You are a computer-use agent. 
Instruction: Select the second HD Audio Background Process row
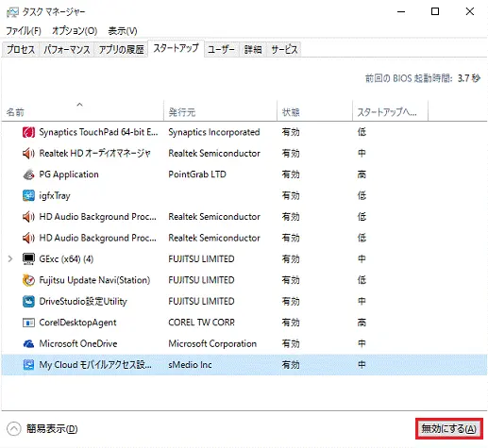(244, 238)
